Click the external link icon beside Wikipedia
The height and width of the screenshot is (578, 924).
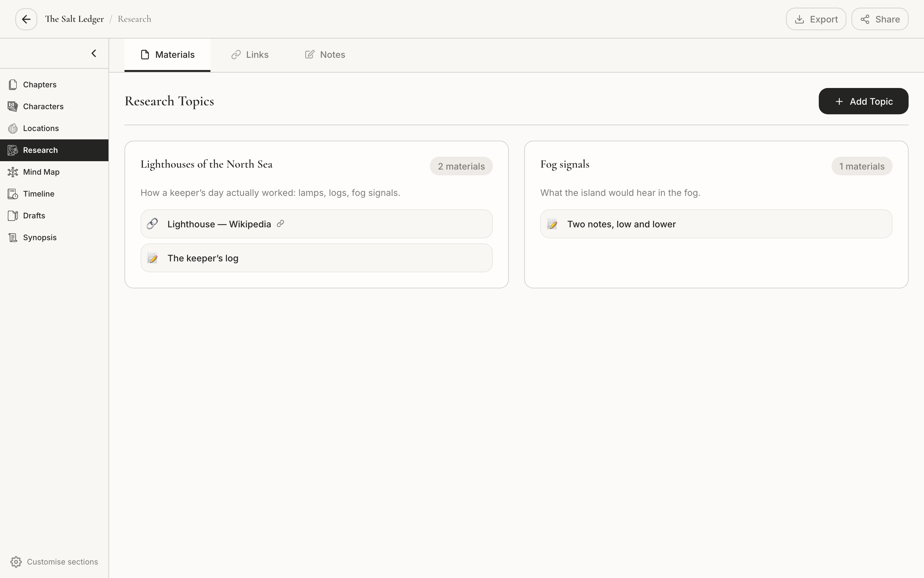click(x=280, y=223)
